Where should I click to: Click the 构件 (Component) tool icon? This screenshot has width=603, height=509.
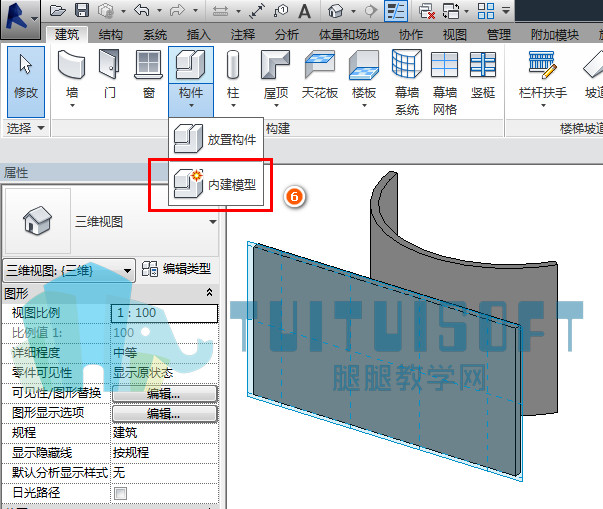click(191, 65)
